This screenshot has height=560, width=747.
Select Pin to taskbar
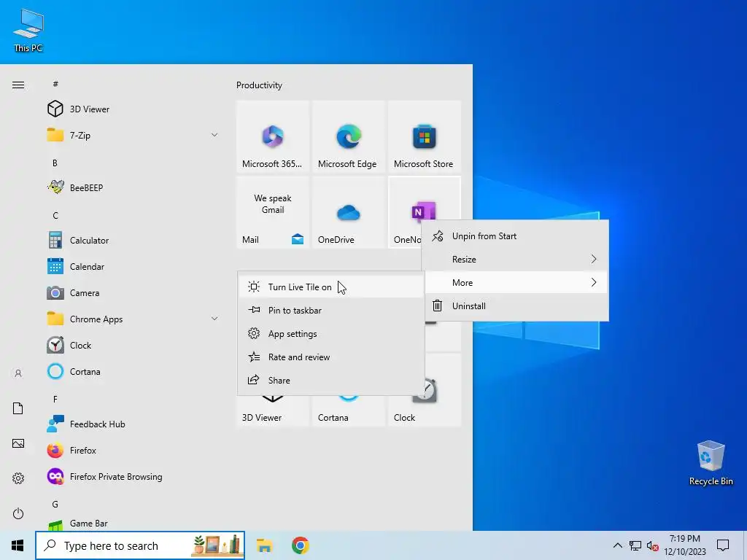(x=331, y=310)
